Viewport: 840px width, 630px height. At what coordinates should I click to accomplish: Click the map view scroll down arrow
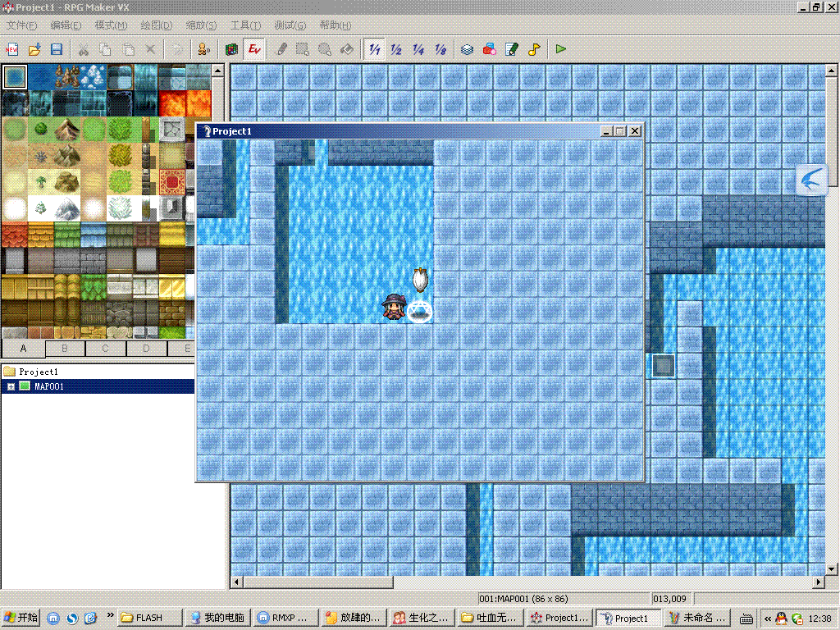[831, 569]
